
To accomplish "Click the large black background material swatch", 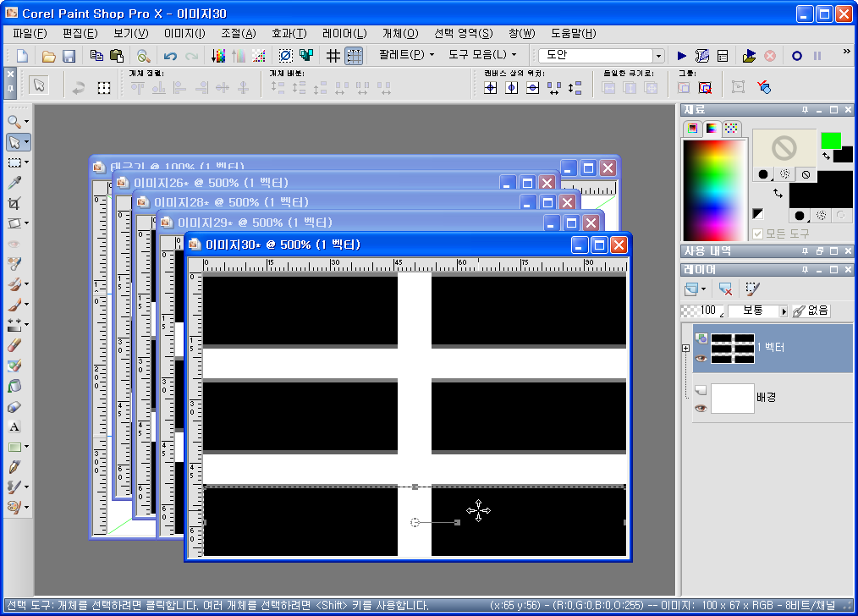I will 820,190.
